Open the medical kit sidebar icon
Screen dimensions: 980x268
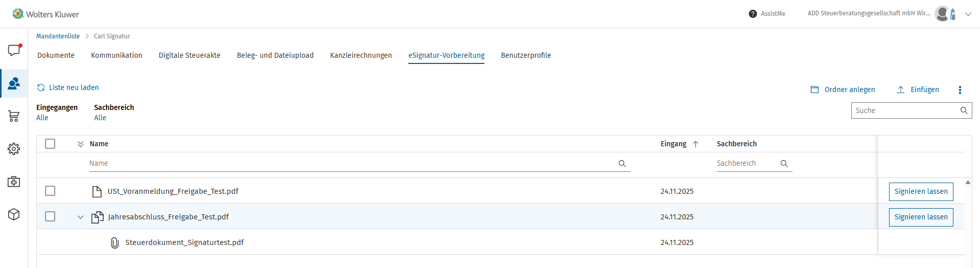pyautogui.click(x=14, y=182)
